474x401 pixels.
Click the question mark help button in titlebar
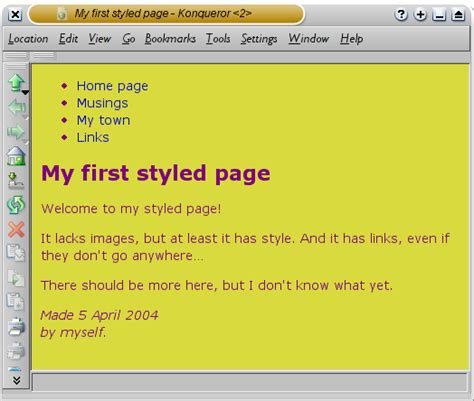tap(401, 15)
